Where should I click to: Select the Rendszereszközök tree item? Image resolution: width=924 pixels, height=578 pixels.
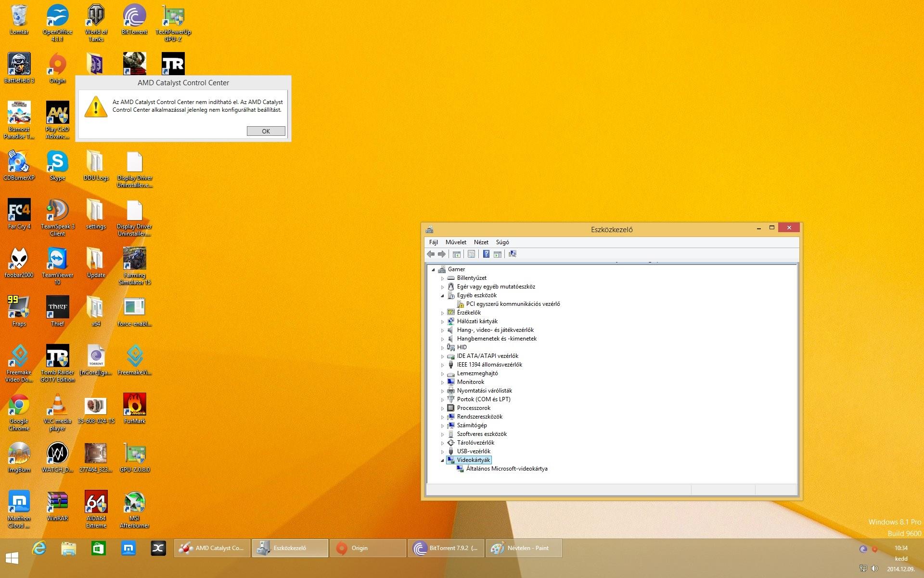tap(479, 417)
